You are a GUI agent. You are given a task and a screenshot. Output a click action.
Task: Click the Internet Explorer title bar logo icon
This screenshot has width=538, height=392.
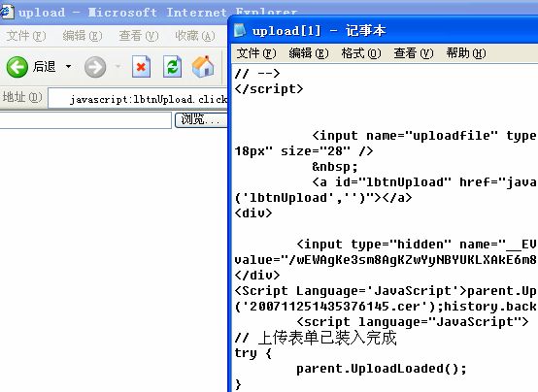coord(7,12)
